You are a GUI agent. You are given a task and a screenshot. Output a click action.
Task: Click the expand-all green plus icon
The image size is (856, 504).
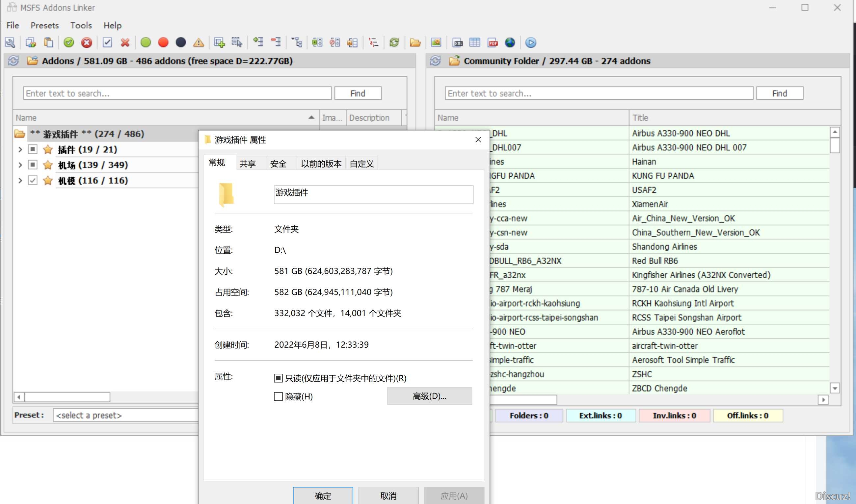point(258,42)
